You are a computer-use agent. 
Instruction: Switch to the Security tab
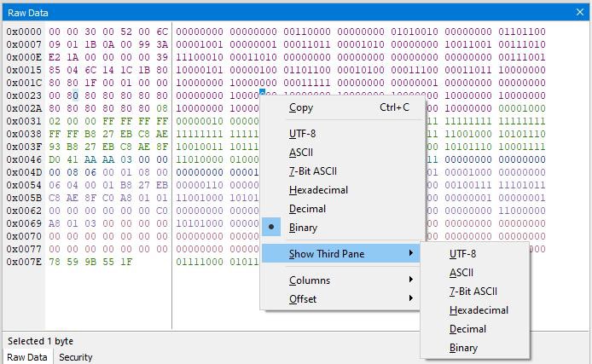click(76, 357)
